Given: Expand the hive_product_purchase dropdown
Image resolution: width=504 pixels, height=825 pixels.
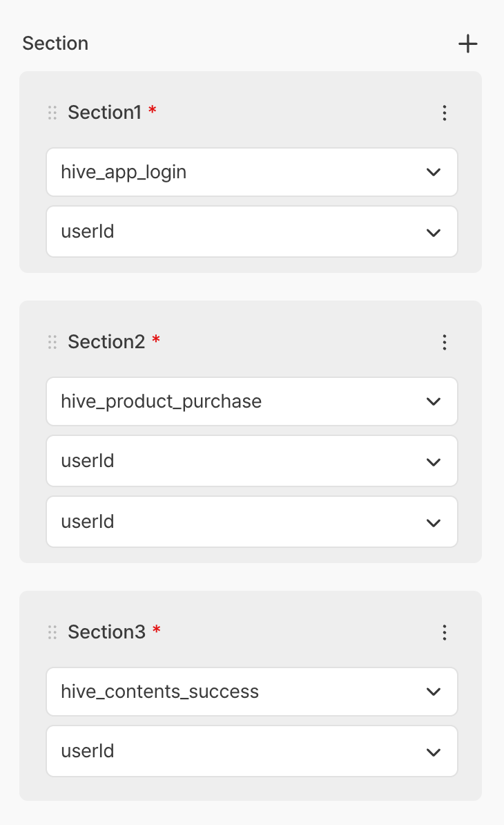Looking at the screenshot, I should coord(251,401).
